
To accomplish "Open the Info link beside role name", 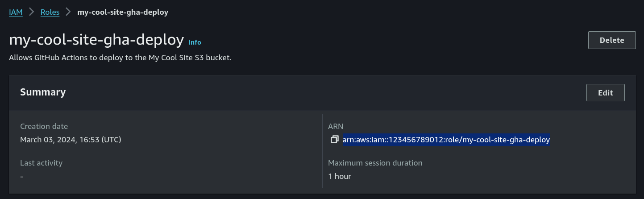I will point(195,42).
